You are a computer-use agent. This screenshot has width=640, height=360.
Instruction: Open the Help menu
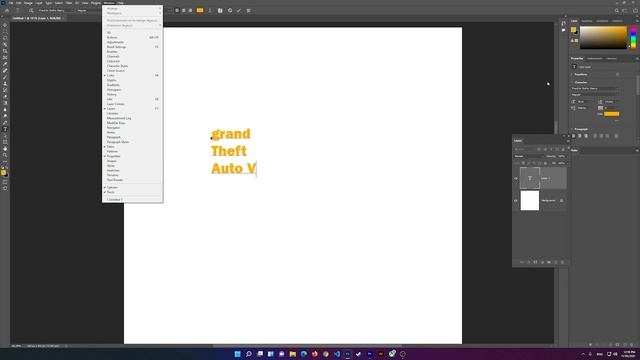pyautogui.click(x=121, y=3)
